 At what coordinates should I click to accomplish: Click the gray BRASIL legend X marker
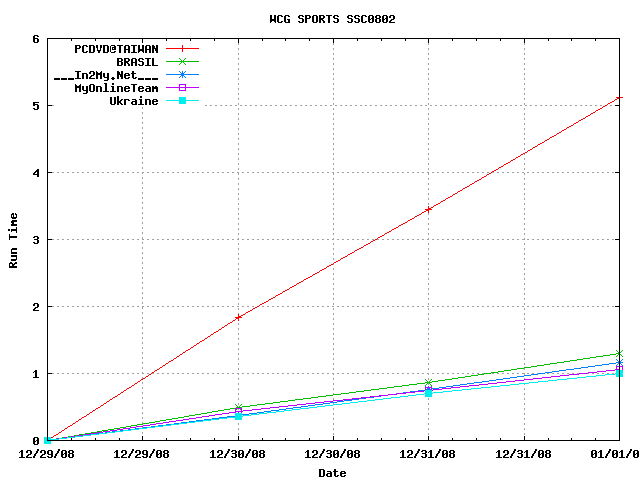182,61
